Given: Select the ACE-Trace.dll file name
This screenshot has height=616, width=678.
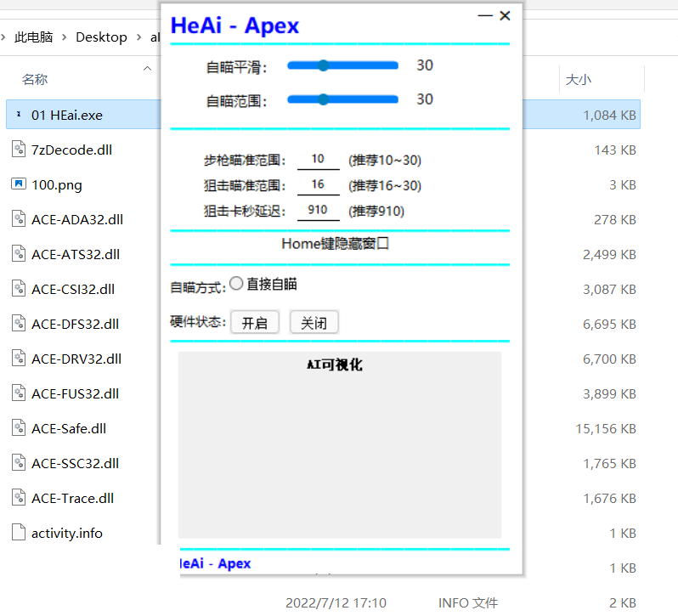Looking at the screenshot, I should click(x=73, y=499).
